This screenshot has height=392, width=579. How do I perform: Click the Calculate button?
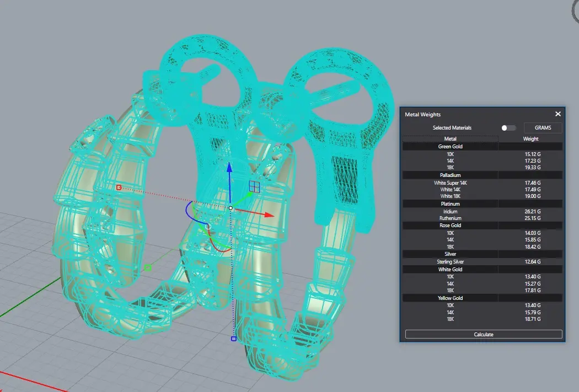click(x=484, y=335)
